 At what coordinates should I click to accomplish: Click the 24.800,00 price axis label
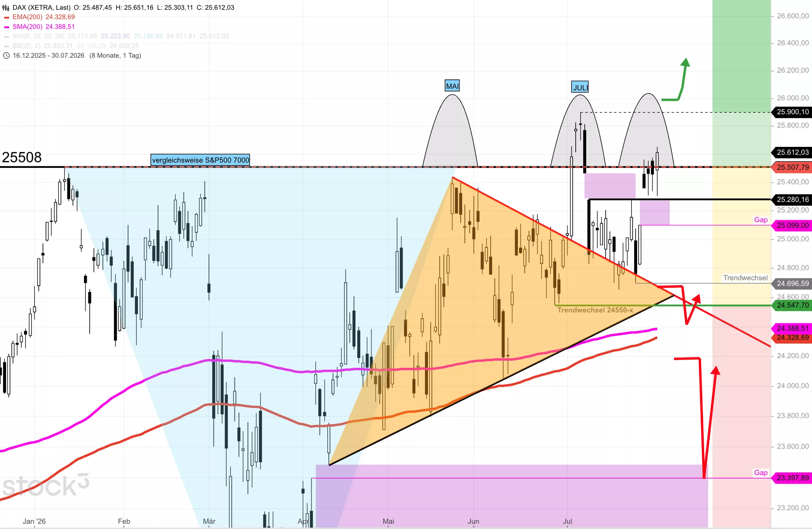coord(793,267)
